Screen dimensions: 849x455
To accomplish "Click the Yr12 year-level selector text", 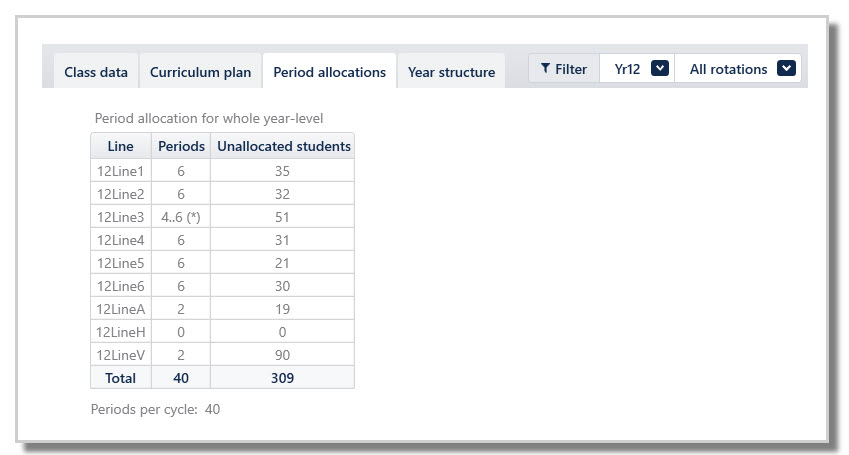I will coord(627,69).
